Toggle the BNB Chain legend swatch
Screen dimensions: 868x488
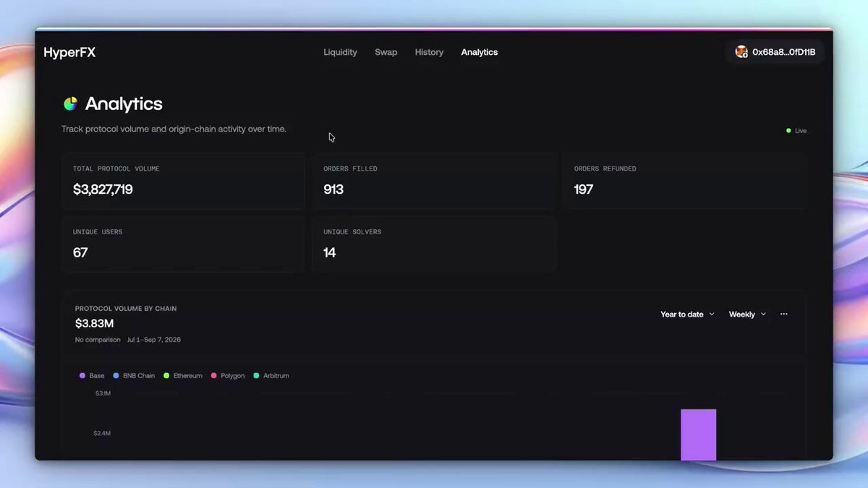[x=116, y=376]
